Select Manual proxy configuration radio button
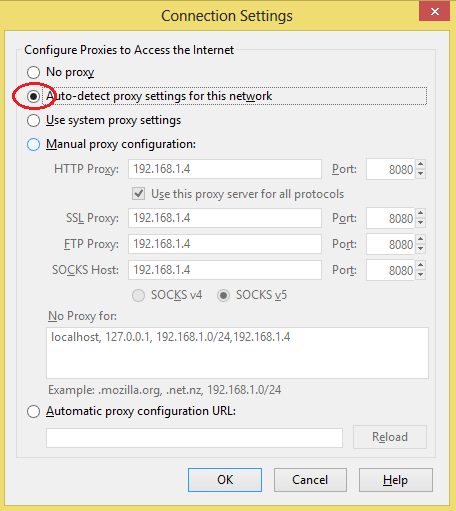 (33, 144)
